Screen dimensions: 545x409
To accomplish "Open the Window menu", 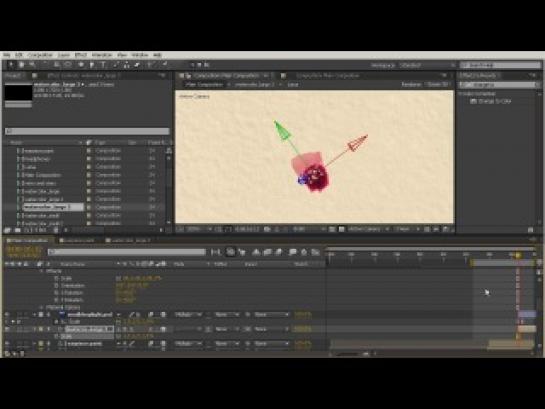I will pos(140,55).
